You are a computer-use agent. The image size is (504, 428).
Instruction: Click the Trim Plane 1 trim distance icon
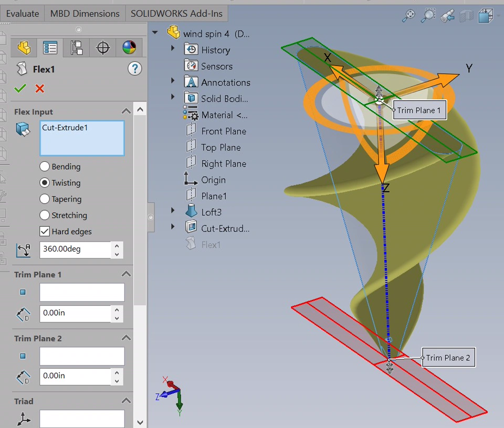(23, 314)
